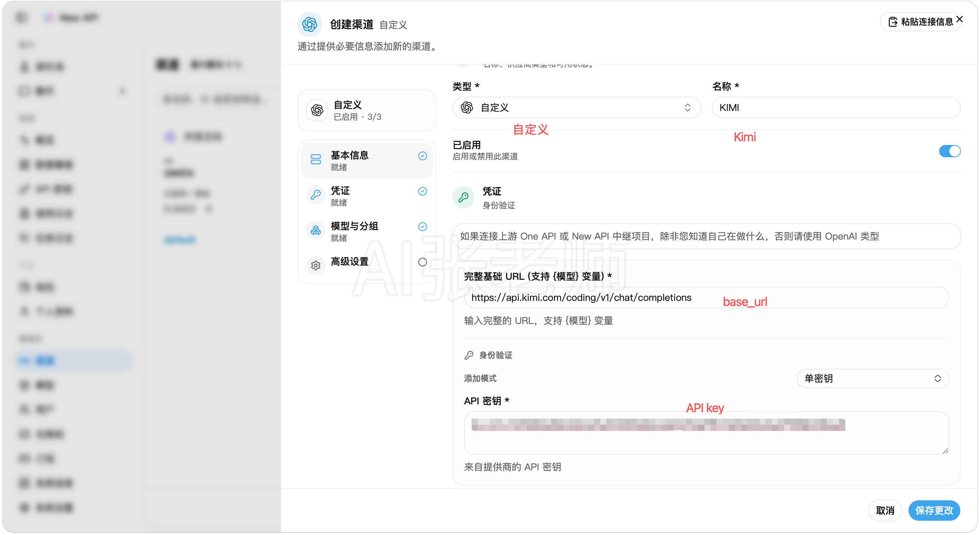Click the 保存更改 button

coord(934,510)
